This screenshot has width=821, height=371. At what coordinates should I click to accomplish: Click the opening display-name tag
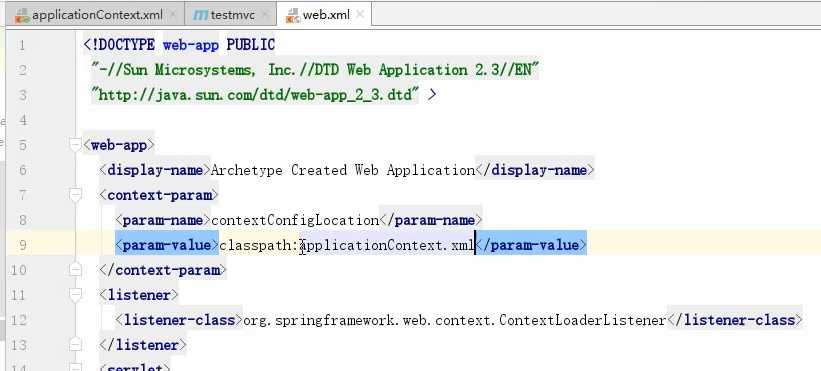155,170
